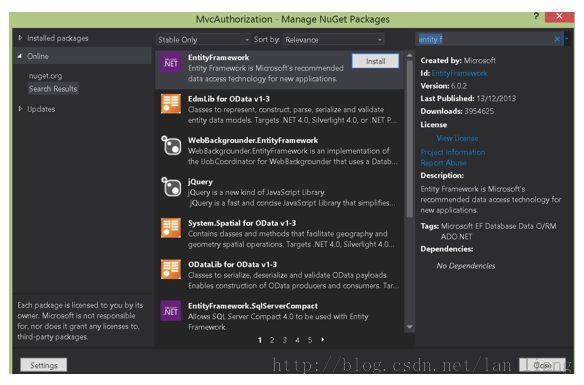Go to next results page arrow

323,340
